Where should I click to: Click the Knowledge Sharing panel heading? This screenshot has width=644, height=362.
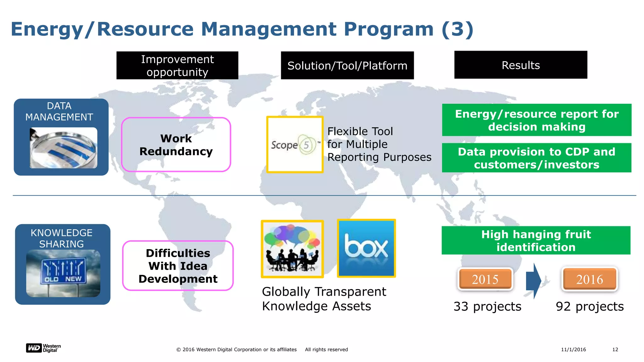(62, 238)
